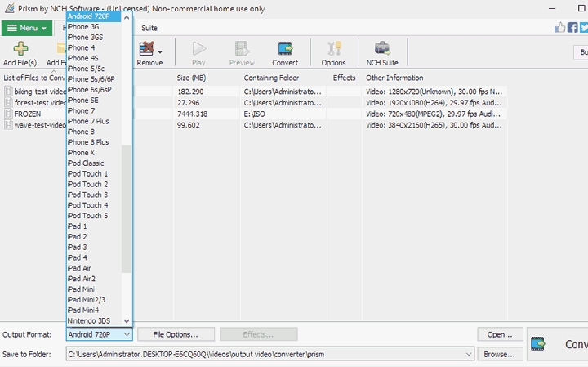Click the Convert toolbar icon

coord(285,48)
